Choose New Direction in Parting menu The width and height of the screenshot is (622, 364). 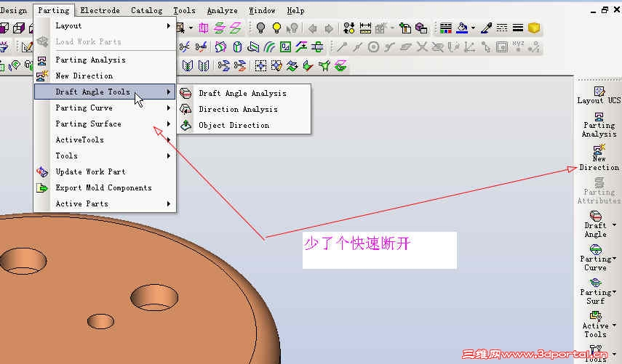105,76
